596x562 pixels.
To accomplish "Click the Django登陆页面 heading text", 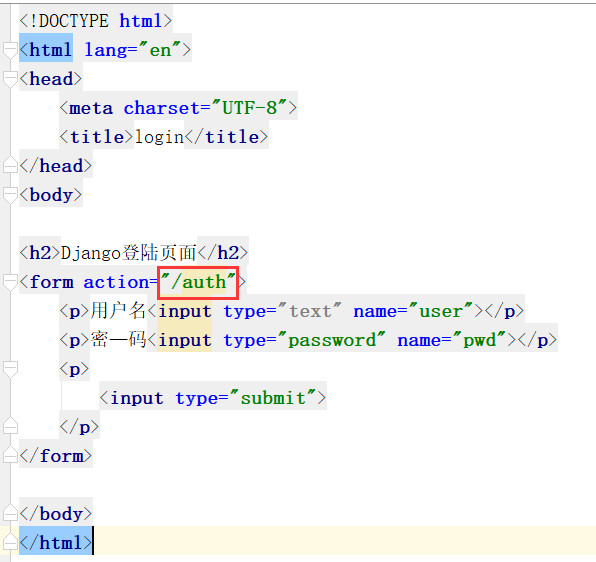I will [128, 253].
